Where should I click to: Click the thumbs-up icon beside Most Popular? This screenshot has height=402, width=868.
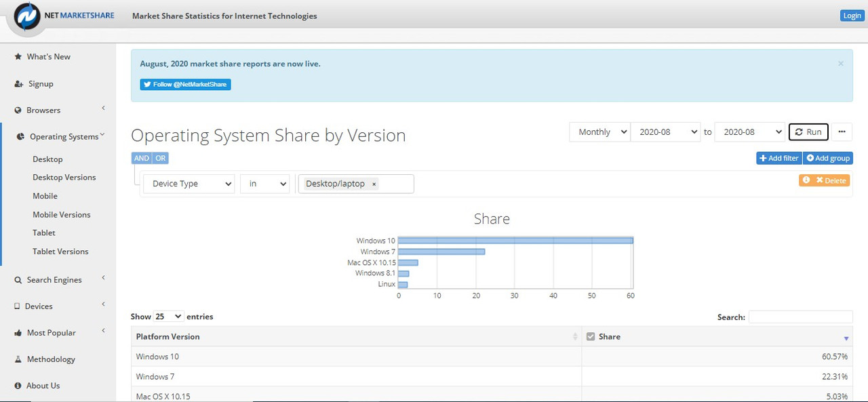18,333
